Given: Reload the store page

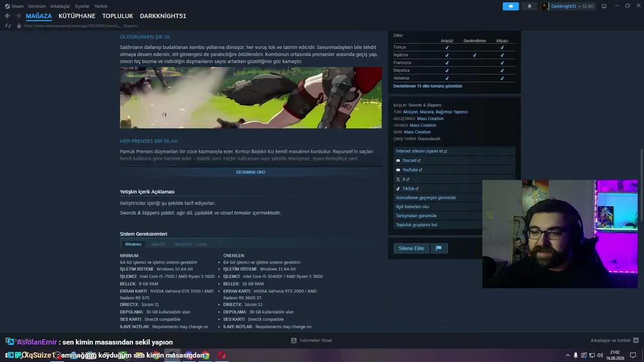Looking at the screenshot, I should 8,26.
